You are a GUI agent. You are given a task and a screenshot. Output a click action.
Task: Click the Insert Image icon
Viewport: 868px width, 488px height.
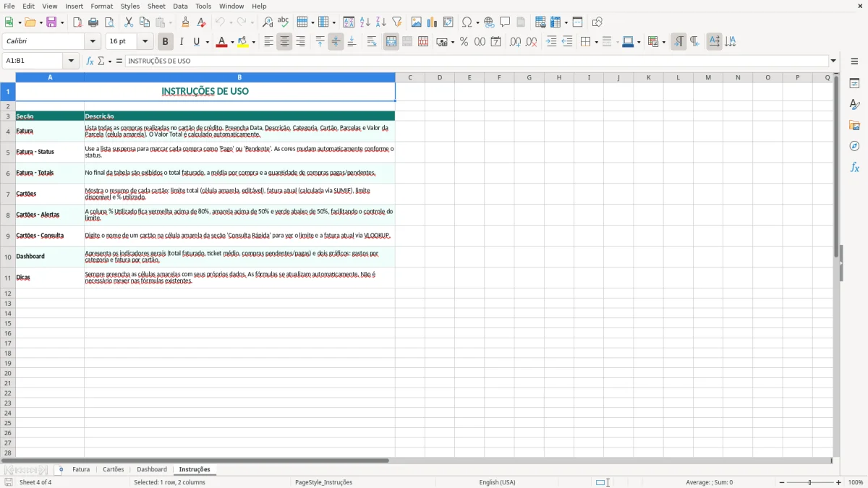pos(417,22)
